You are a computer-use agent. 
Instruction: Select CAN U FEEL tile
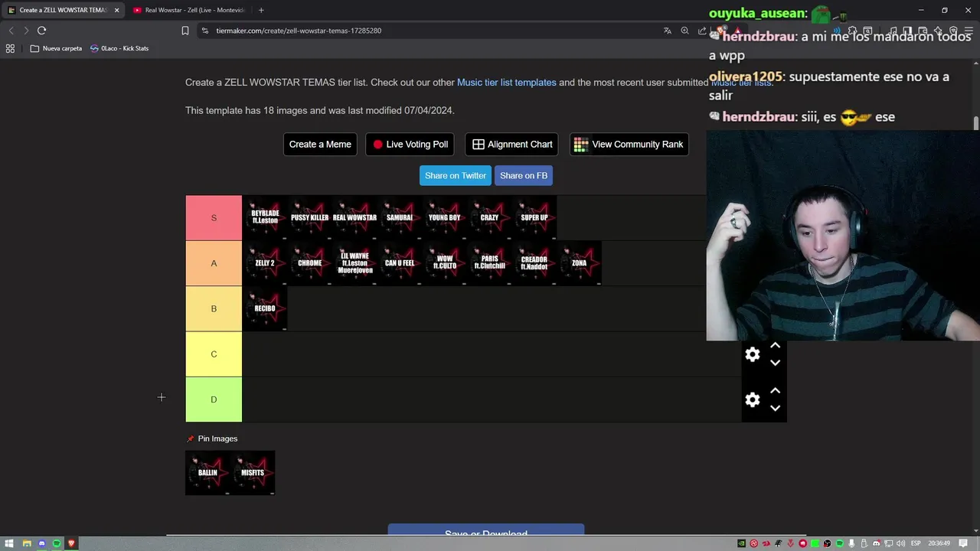click(x=400, y=263)
